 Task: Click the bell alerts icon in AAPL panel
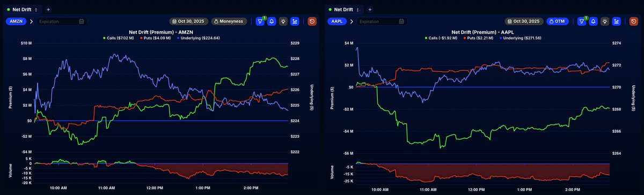(594, 21)
